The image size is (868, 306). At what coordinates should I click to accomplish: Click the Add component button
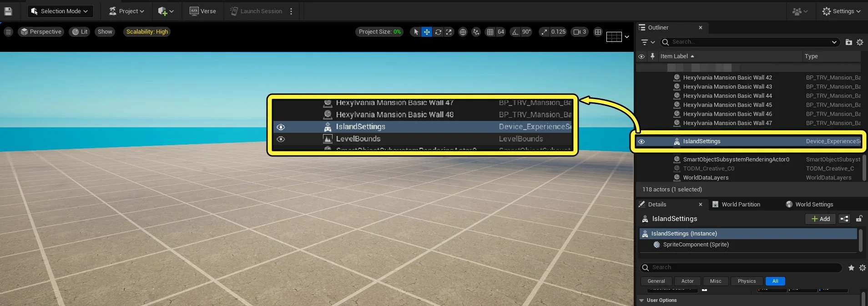(820, 219)
